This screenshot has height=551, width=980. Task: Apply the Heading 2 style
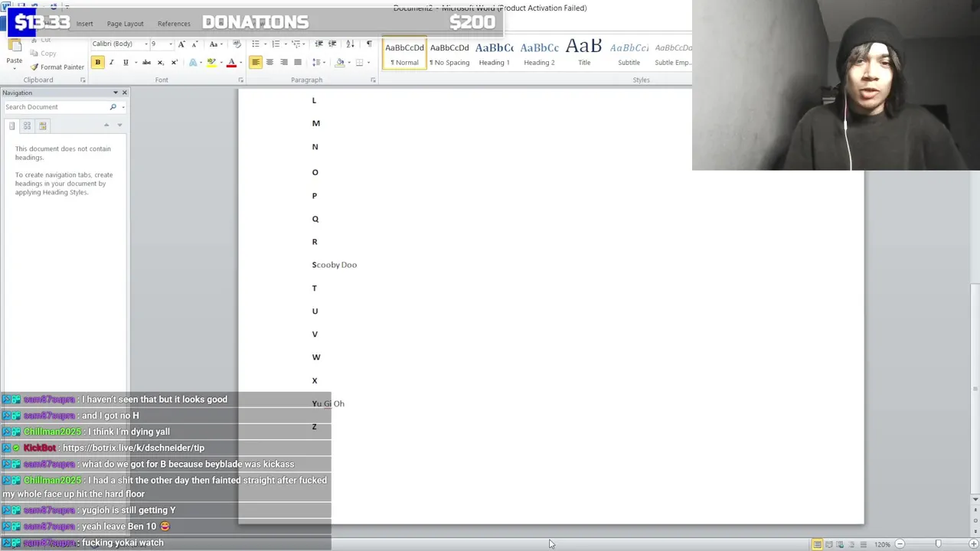[539, 54]
